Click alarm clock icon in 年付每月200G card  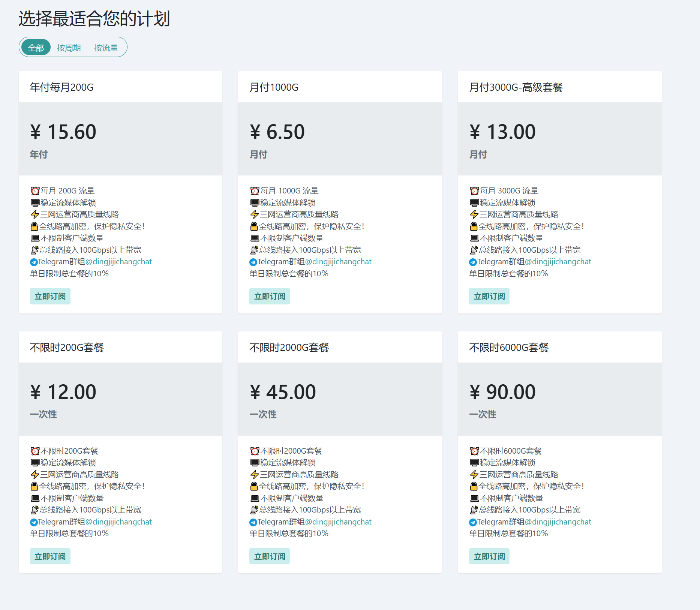pyautogui.click(x=35, y=191)
